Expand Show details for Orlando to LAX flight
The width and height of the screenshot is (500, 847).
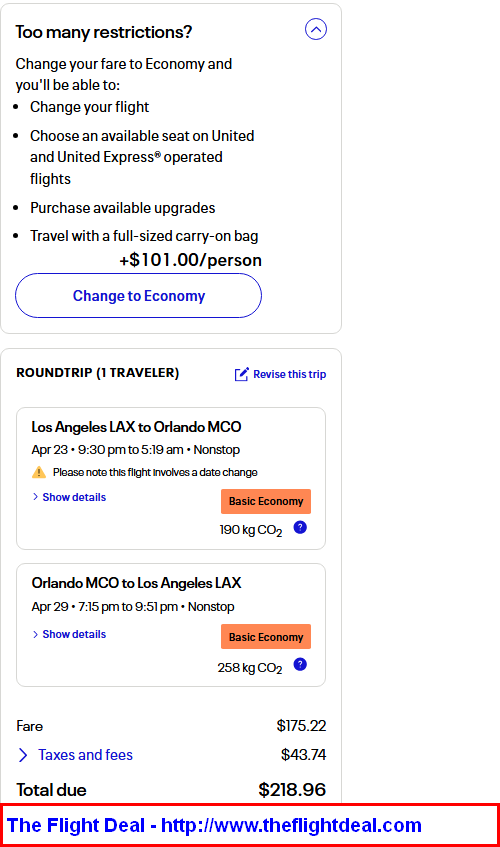(69, 634)
